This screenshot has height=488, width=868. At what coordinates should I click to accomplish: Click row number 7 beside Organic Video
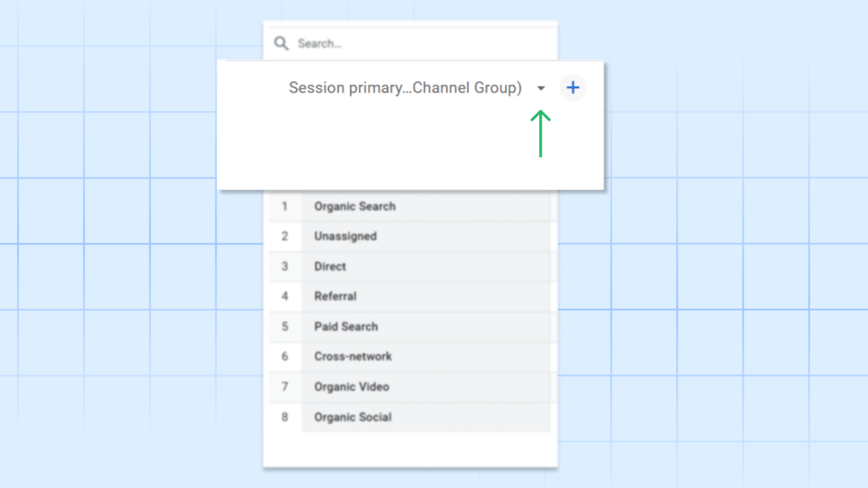[x=285, y=386]
